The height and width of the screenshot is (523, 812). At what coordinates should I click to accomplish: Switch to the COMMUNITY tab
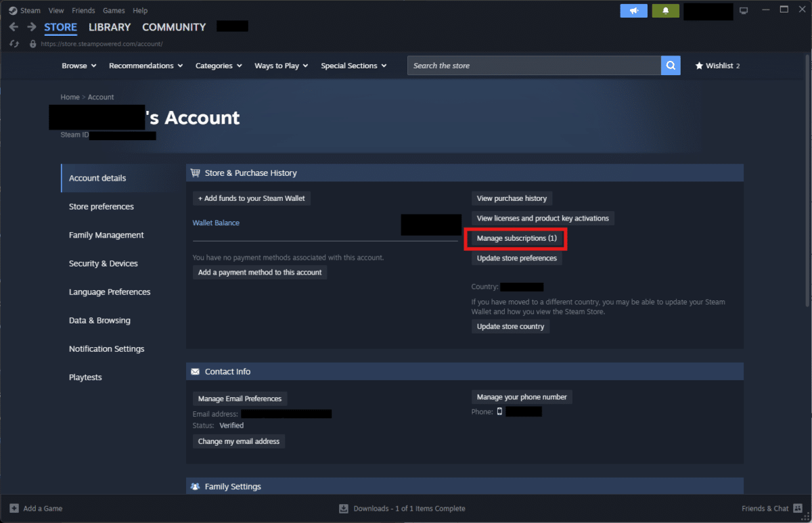click(174, 27)
